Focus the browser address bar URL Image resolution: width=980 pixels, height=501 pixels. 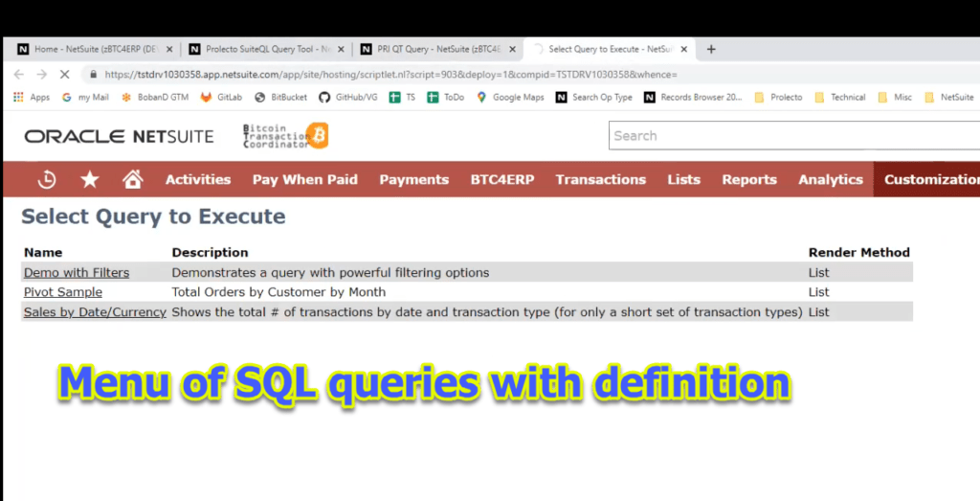(x=390, y=75)
